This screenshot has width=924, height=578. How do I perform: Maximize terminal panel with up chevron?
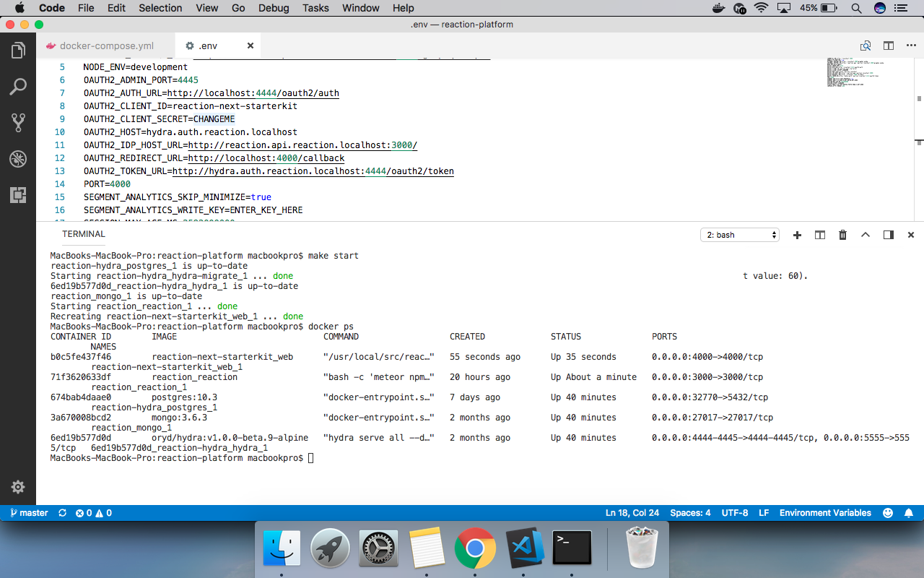tap(866, 235)
